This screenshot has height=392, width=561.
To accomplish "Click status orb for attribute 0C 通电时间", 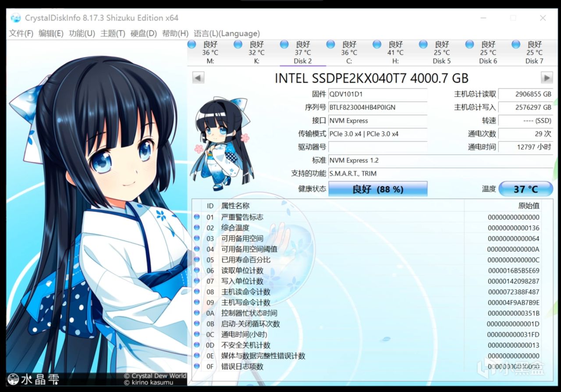I will click(x=197, y=334).
